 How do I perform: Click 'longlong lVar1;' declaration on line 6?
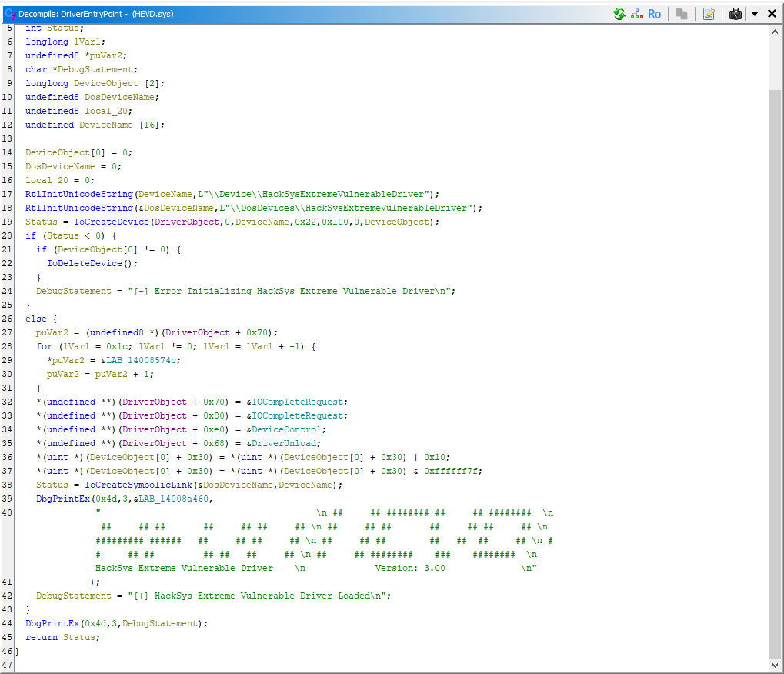(65, 42)
